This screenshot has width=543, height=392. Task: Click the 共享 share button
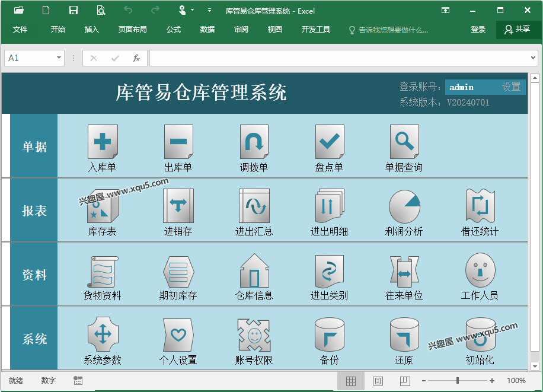518,30
